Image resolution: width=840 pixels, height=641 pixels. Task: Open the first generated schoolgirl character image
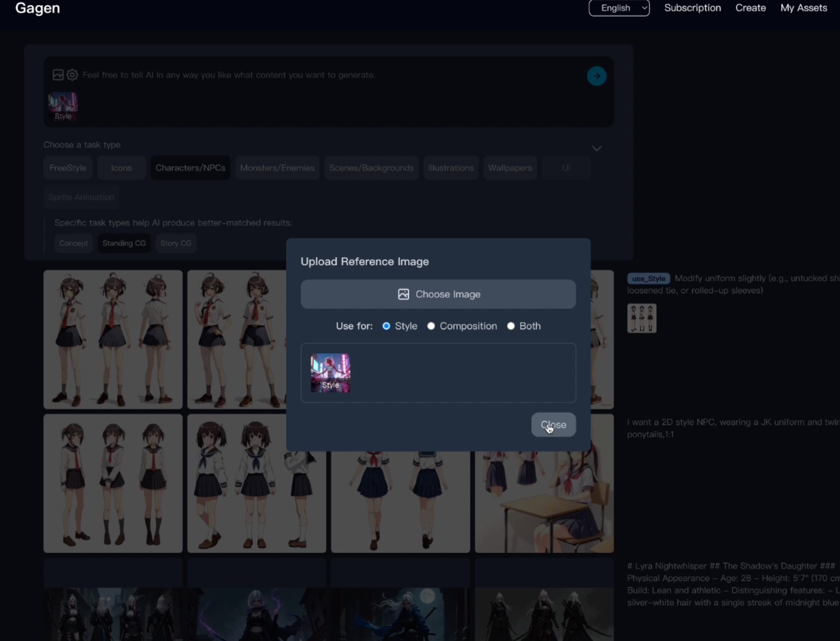(113, 340)
